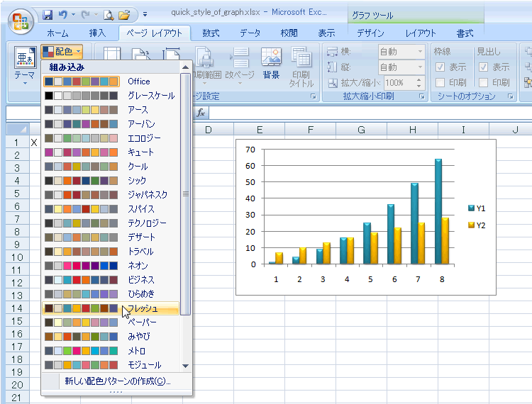
Task: Click the color list scroll down arrow
Action: (x=185, y=366)
